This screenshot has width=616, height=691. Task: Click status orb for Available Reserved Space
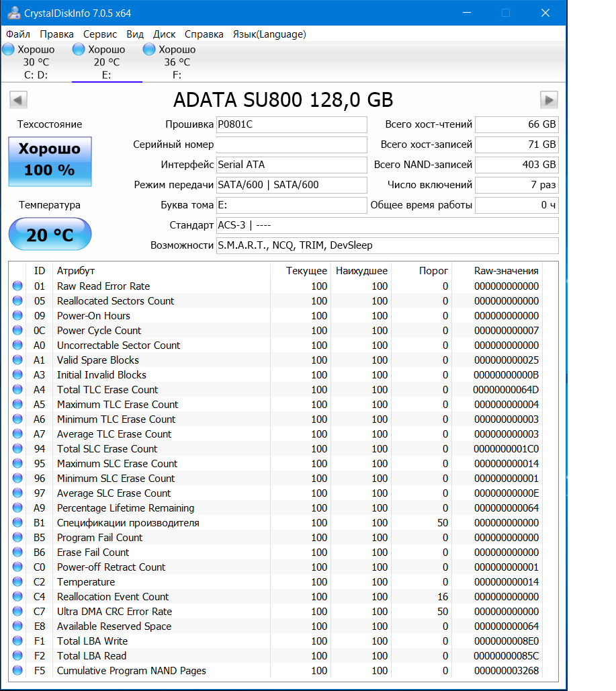17,626
